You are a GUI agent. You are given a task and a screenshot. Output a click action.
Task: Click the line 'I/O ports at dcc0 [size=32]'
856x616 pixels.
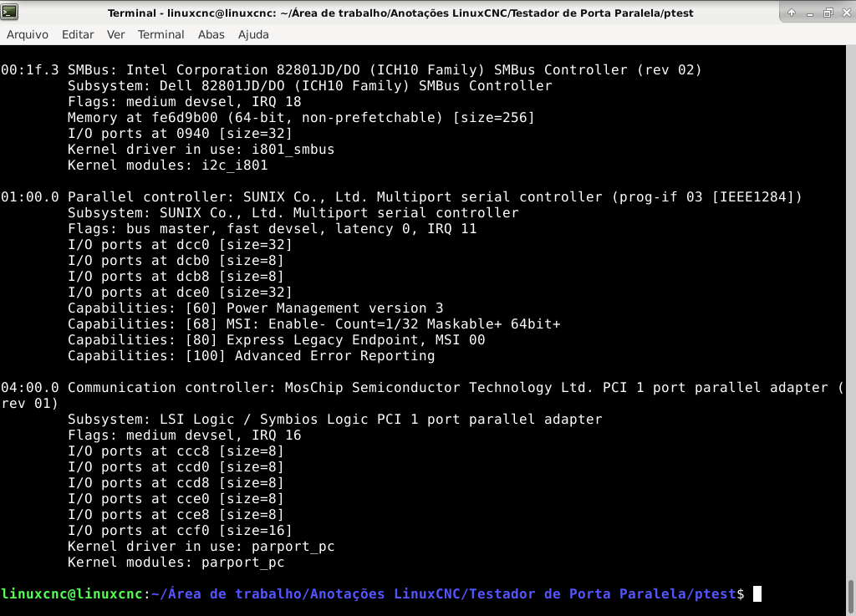click(181, 244)
